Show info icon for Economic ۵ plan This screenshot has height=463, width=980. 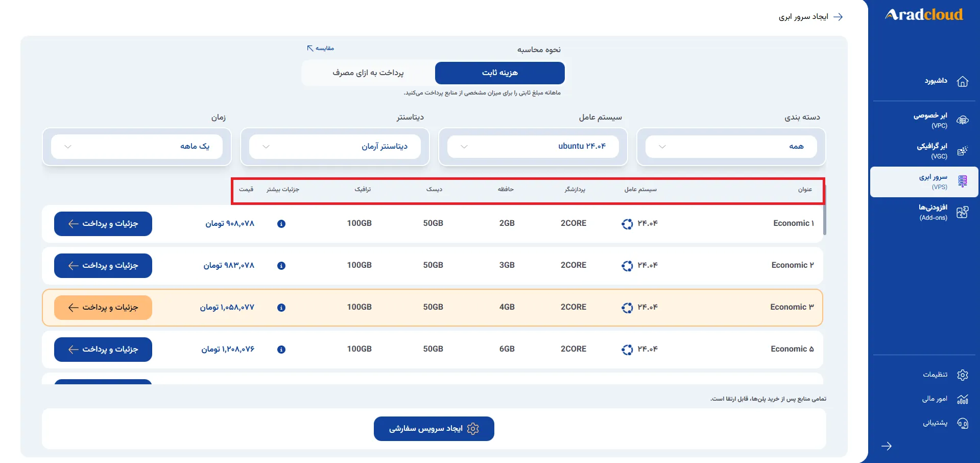point(281,350)
